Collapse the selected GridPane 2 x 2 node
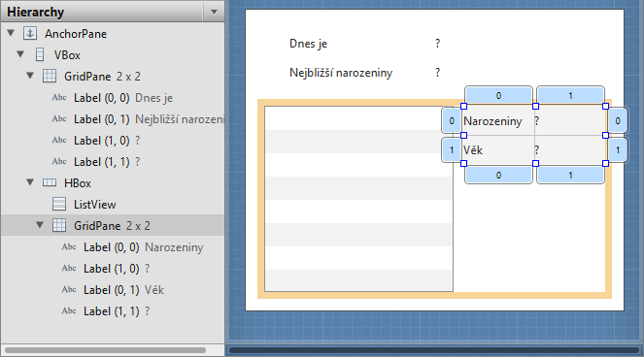644x357 pixels. 40,225
